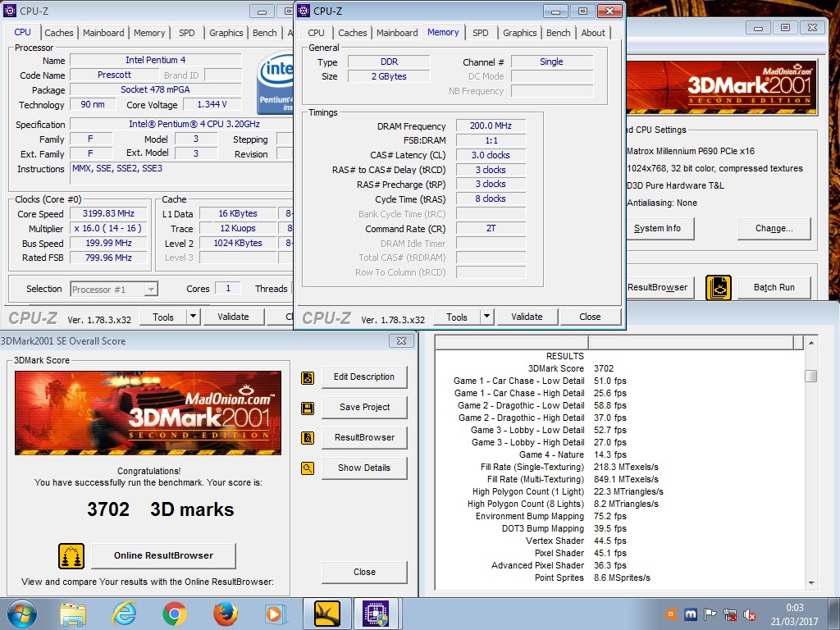Switch to CPU-Z taskbar item

coord(377,614)
